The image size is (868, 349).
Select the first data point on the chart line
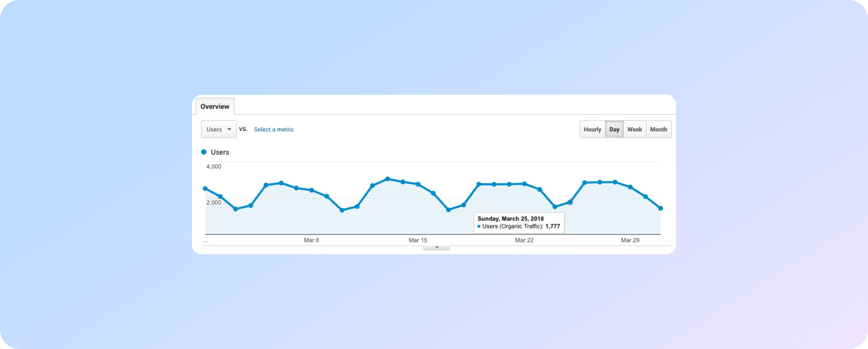[205, 189]
